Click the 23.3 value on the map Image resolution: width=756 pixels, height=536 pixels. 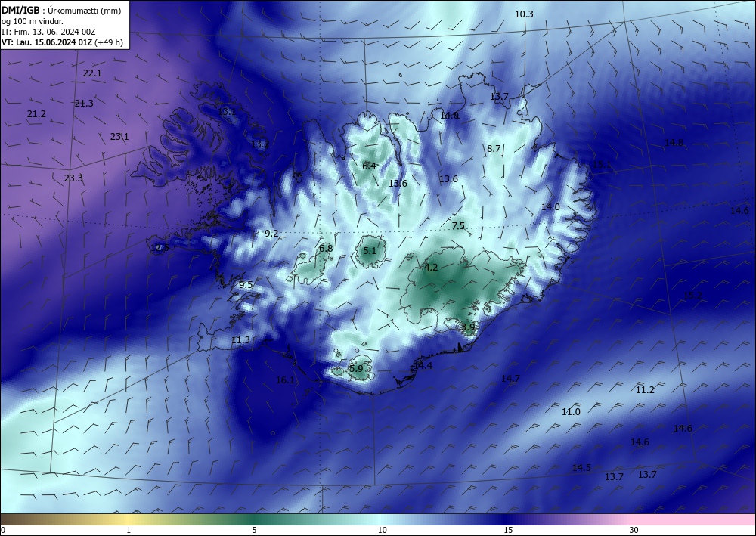[x=73, y=178]
